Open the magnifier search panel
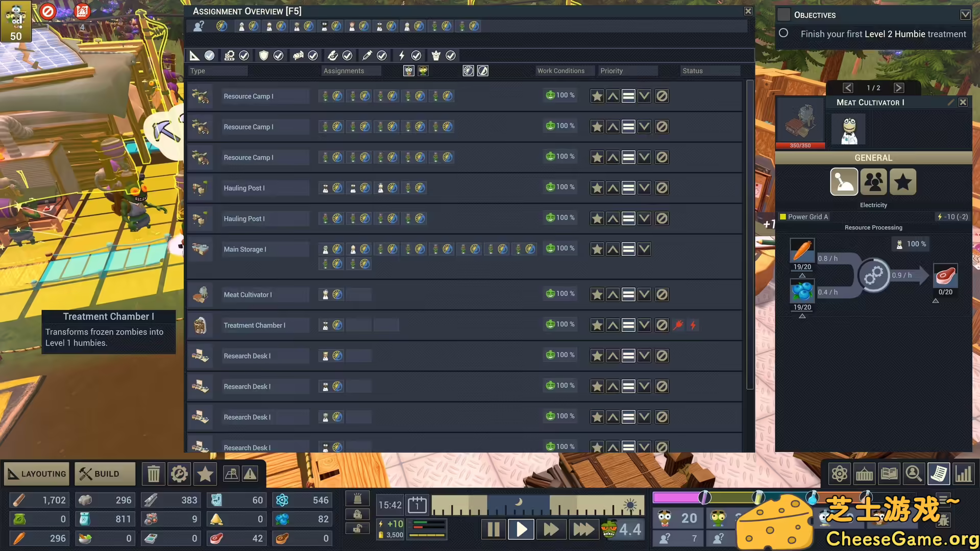 point(914,474)
